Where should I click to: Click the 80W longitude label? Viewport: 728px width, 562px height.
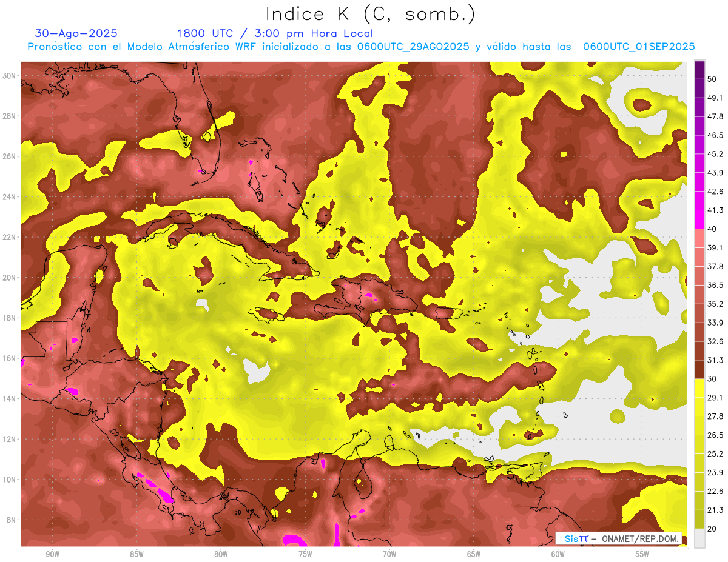coord(221,554)
